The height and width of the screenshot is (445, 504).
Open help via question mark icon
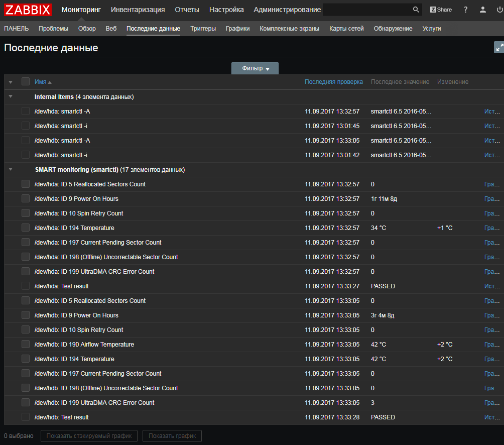465,10
